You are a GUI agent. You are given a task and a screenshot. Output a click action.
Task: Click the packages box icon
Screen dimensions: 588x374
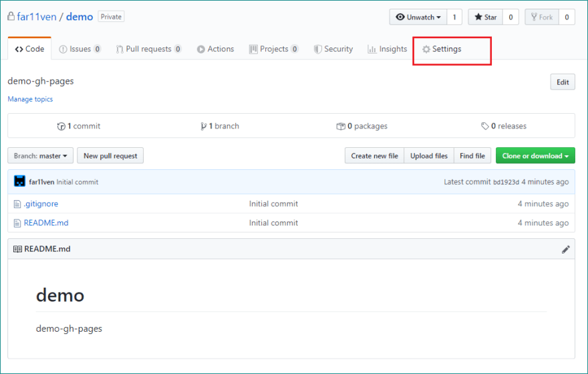[341, 126]
